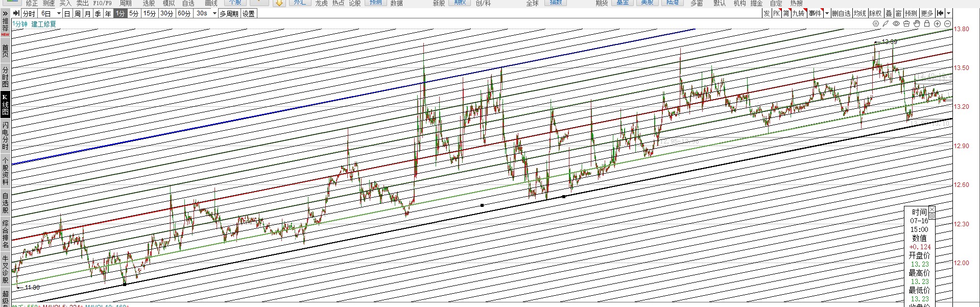Click 删自选 remove from watchlist
Screen dimensions: 980x307
pos(841,13)
